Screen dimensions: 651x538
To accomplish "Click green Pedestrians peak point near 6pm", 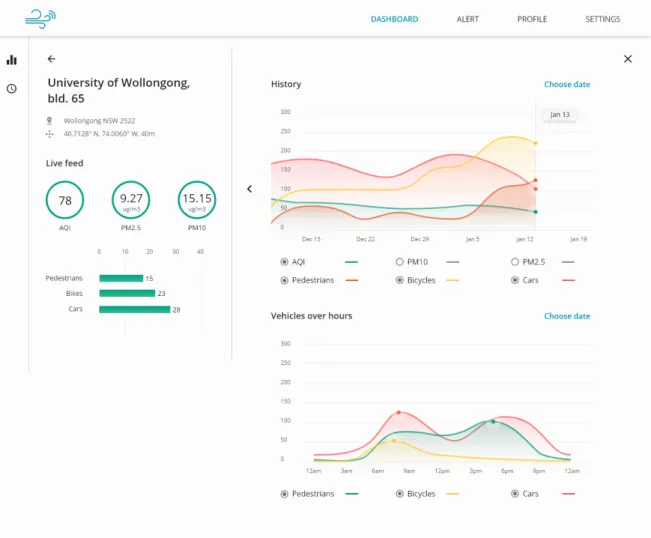I will (493, 421).
